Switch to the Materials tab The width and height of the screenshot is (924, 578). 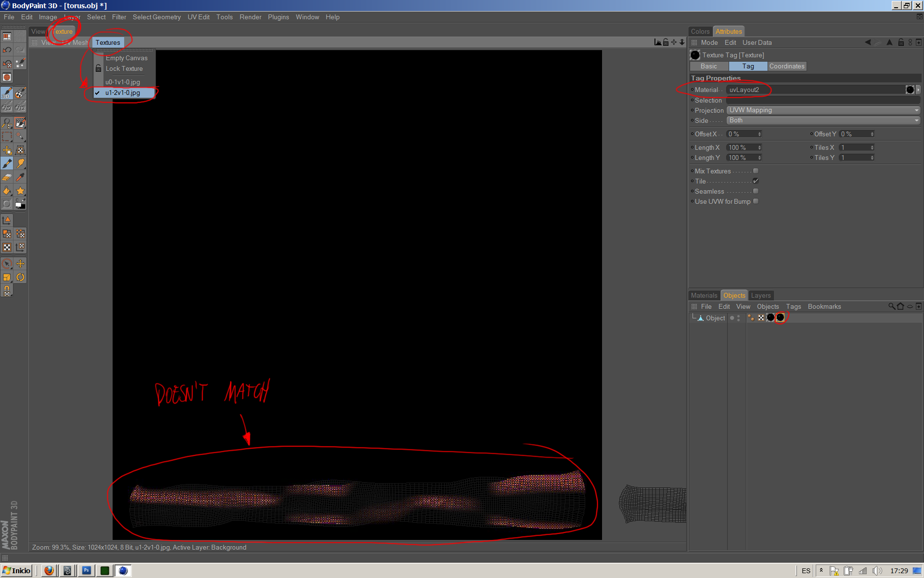pos(704,295)
